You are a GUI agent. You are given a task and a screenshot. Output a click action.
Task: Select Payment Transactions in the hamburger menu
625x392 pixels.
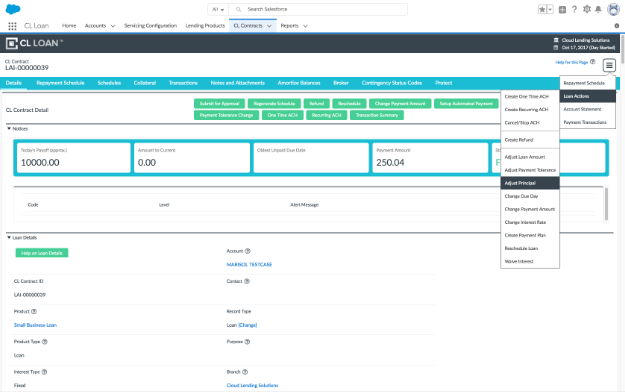tap(588, 122)
